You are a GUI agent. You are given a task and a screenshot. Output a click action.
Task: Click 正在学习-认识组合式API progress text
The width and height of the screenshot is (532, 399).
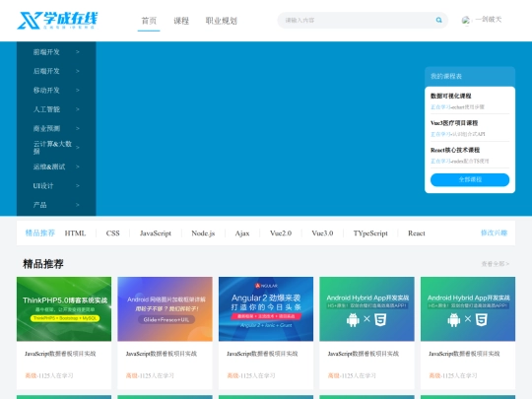[458, 134]
